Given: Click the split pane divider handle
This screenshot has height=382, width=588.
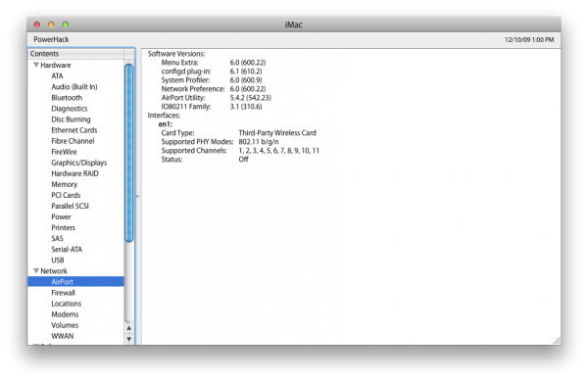Looking at the screenshot, I should coord(137,196).
